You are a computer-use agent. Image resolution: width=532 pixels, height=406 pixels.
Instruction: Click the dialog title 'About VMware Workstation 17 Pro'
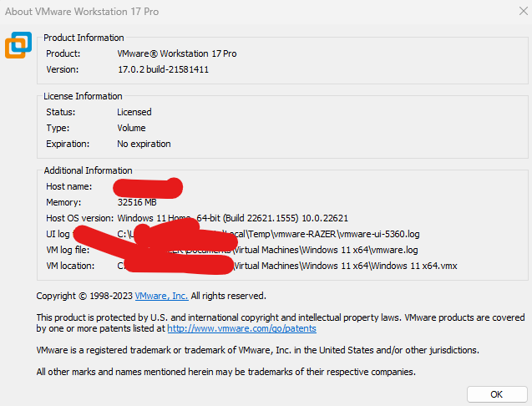pos(82,12)
